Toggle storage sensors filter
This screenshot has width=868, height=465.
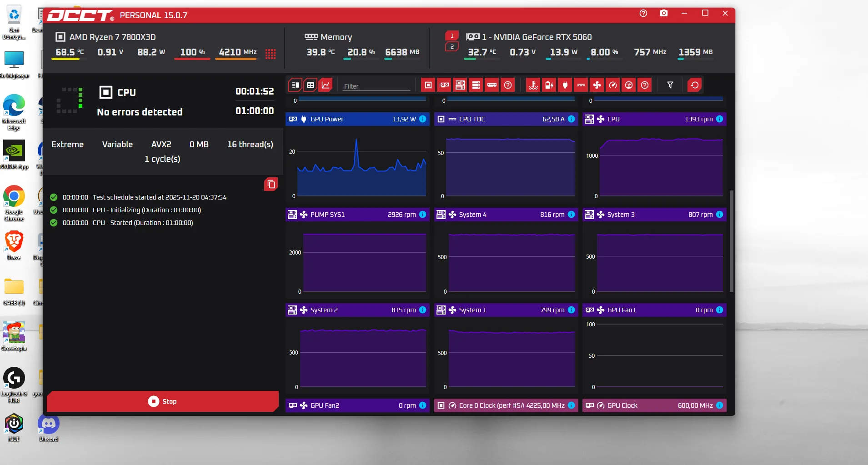click(476, 85)
